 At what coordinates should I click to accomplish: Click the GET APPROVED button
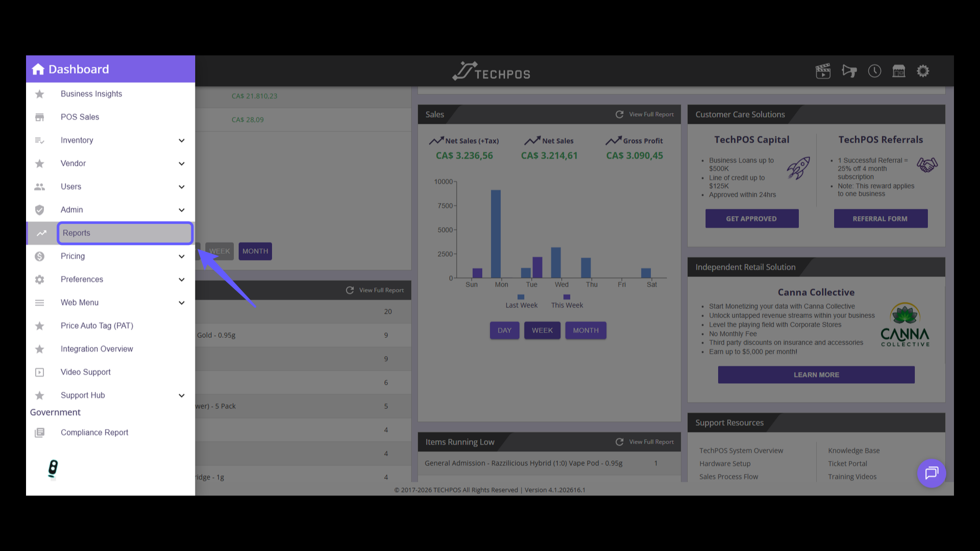[x=752, y=218]
